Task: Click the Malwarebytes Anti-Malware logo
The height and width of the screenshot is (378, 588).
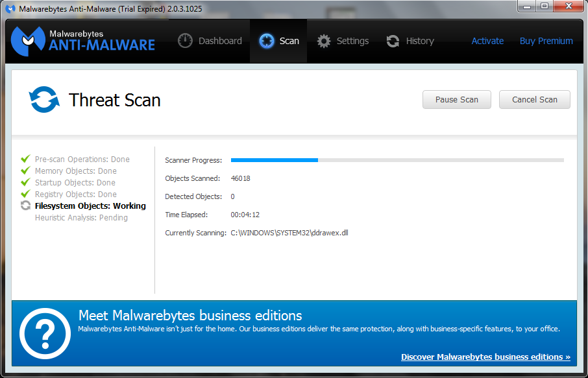Action: 83,40
